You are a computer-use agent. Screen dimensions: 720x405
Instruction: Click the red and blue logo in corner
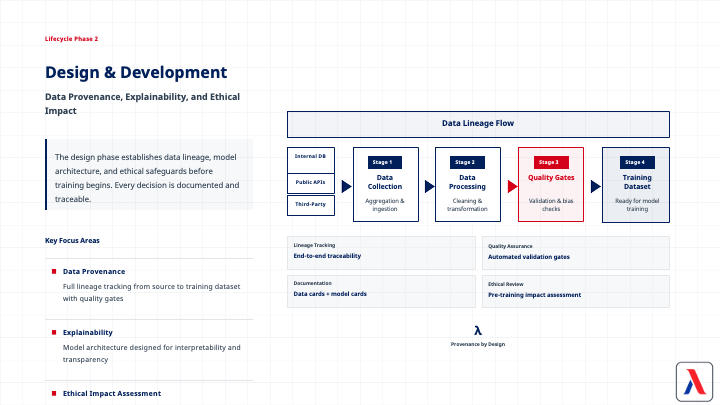pyautogui.click(x=692, y=379)
